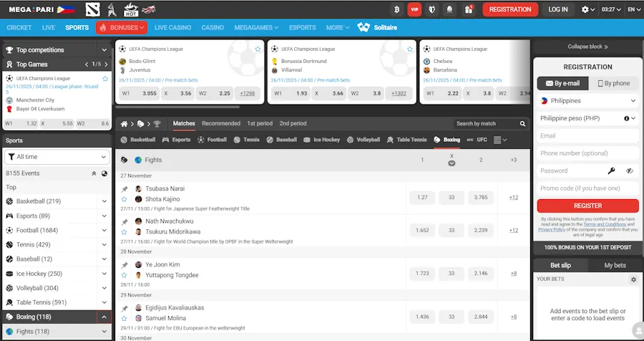This screenshot has height=341, width=644.
Task: Favorite the Tsubasa Narai fight star
Action: coord(125,199)
